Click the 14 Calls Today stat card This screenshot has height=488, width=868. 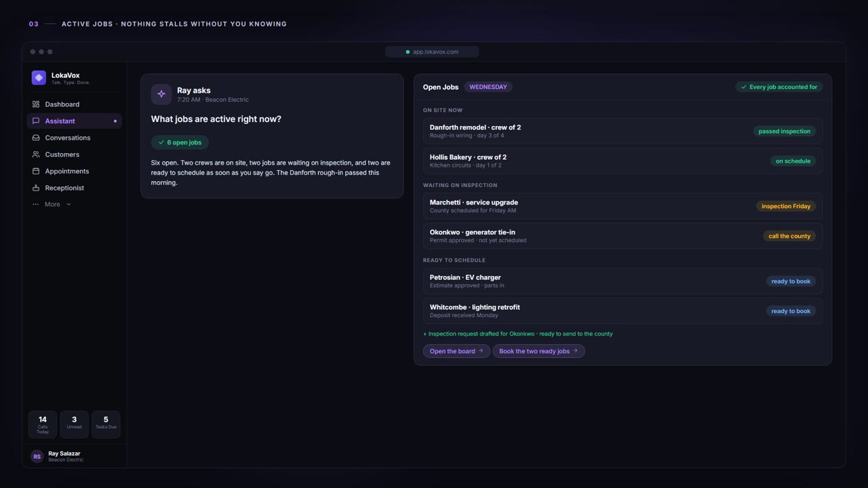[x=43, y=424]
